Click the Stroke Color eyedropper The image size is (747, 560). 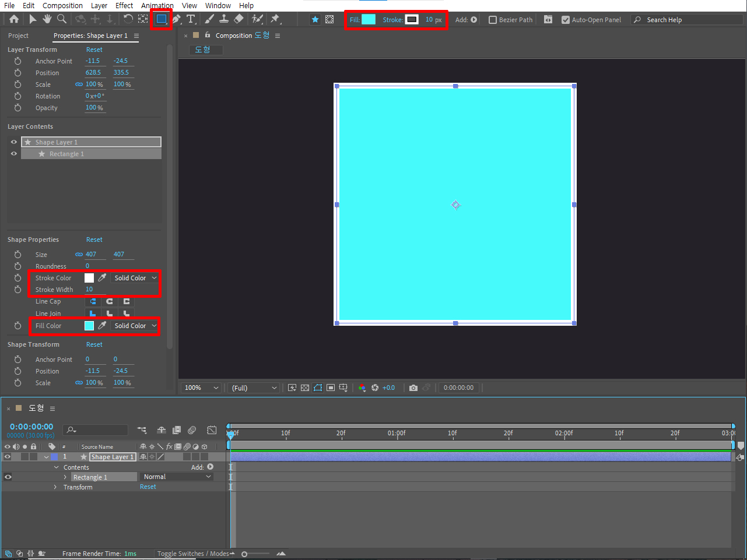(102, 278)
